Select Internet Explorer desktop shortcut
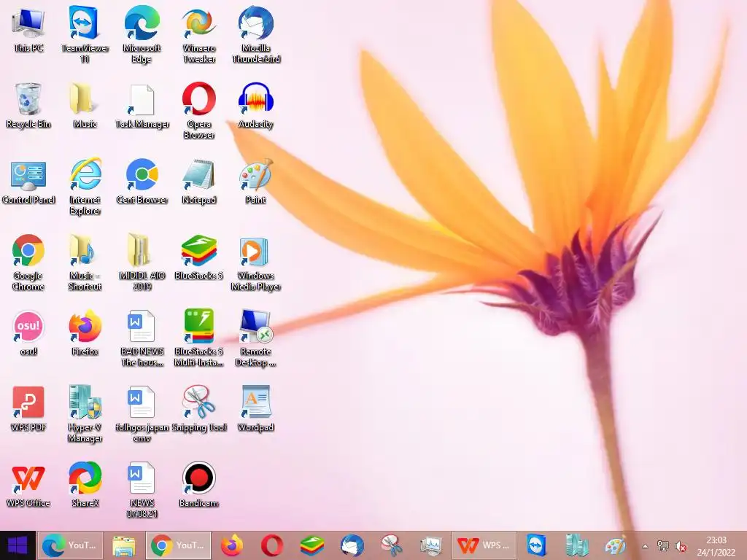 85,187
